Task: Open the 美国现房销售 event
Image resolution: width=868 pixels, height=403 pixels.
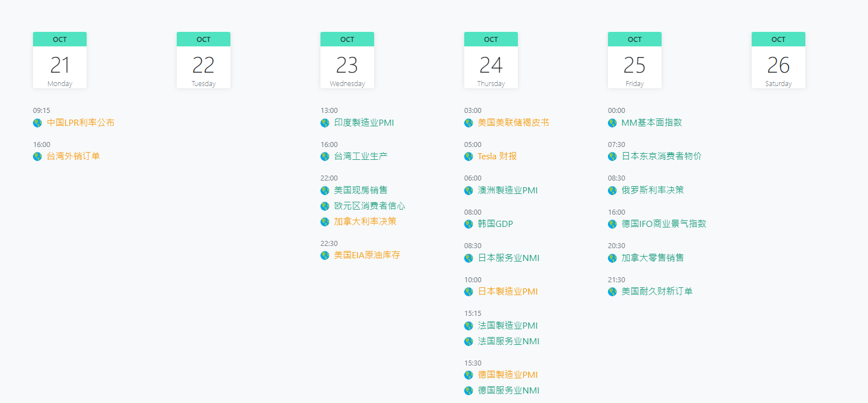Action: tap(361, 190)
